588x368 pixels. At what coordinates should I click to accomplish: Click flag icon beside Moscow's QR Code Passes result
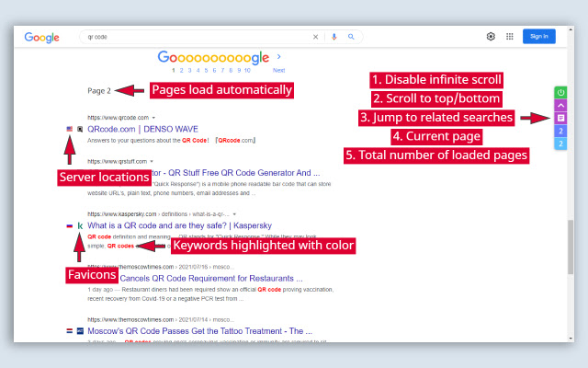pos(70,331)
